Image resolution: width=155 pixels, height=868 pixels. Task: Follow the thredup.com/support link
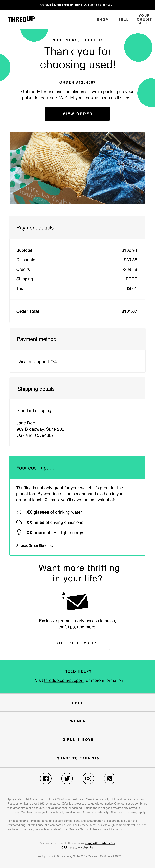click(64, 680)
